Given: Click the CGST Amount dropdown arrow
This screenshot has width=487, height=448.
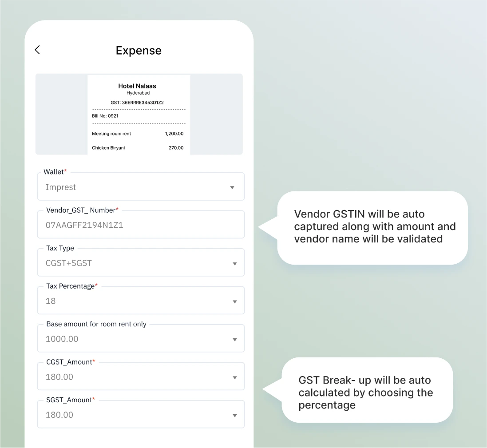Looking at the screenshot, I should coord(235,378).
